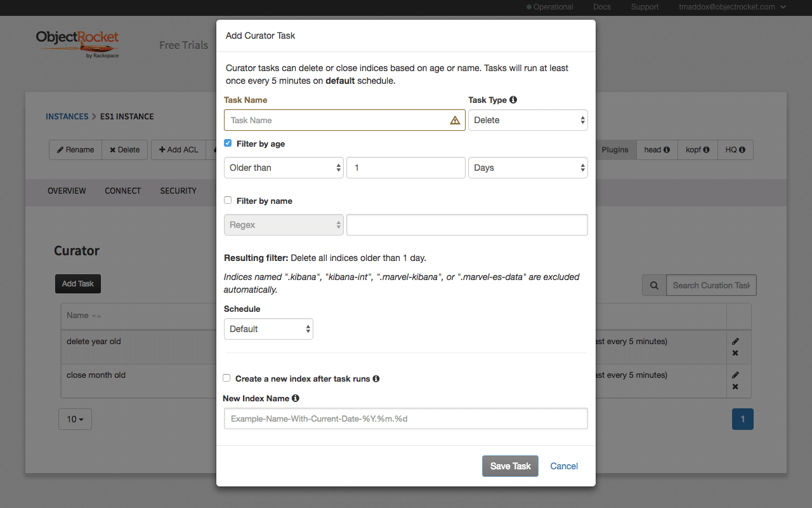Navigate to INSTANCES breadcrumb link

pos(67,116)
